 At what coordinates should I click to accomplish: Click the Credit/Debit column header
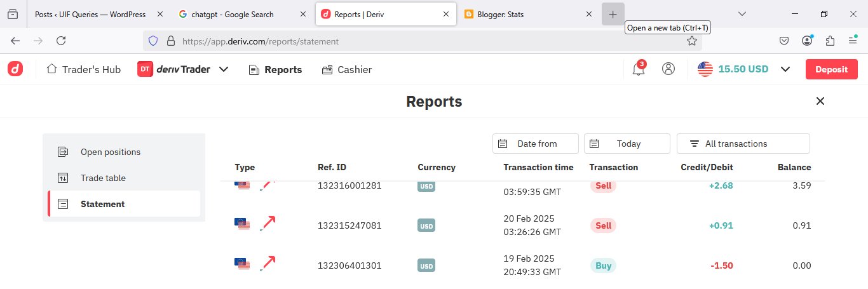click(x=707, y=168)
